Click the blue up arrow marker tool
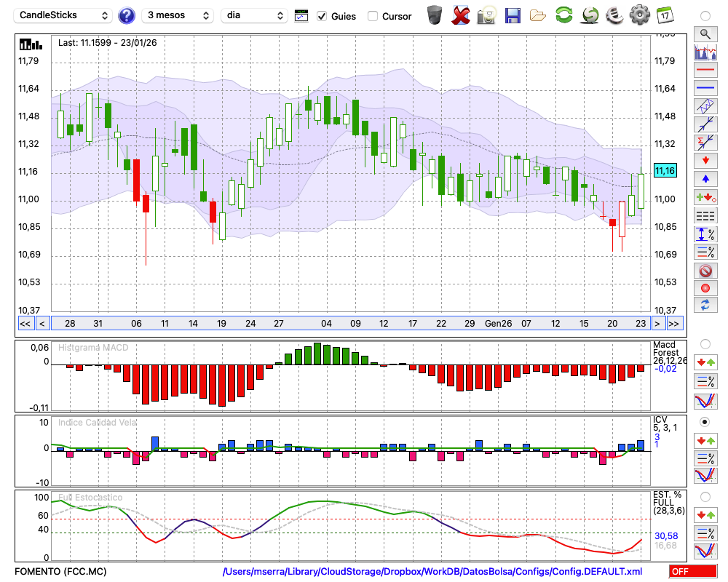728x582 pixels. coord(705,178)
